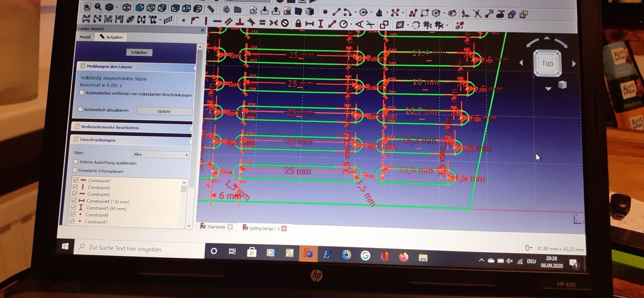
Task: Select the create polyline tool
Action: tap(413, 13)
